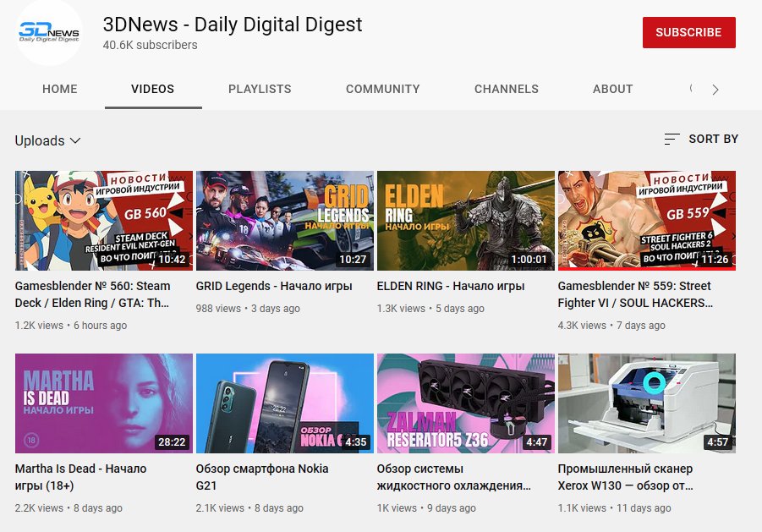Open the Playlists tab
The width and height of the screenshot is (762, 532).
260,89
